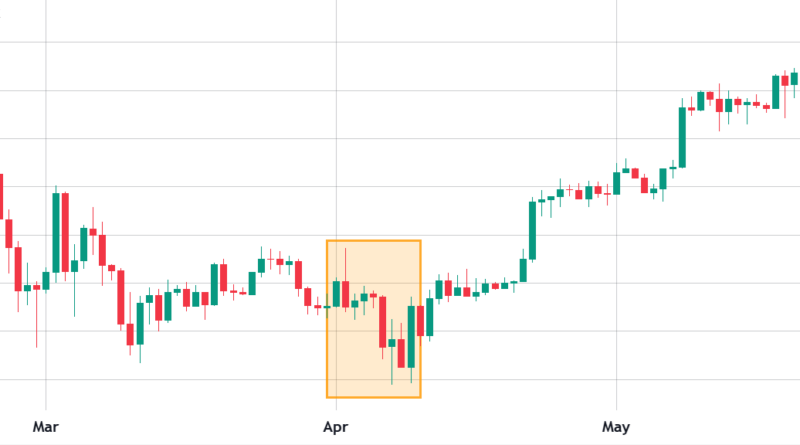Select the tall green candle in late April rally
800x445 pixels.
pyautogui.click(x=532, y=230)
